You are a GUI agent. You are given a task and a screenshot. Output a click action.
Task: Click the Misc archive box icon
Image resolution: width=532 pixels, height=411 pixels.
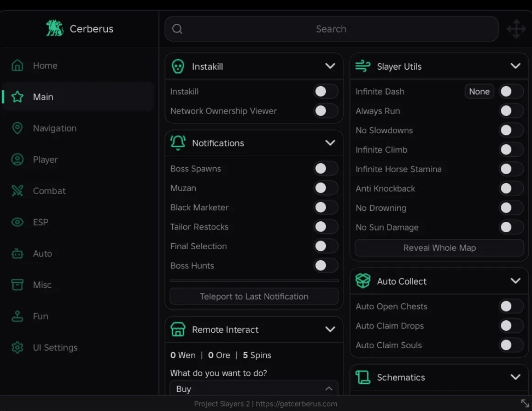point(17,285)
